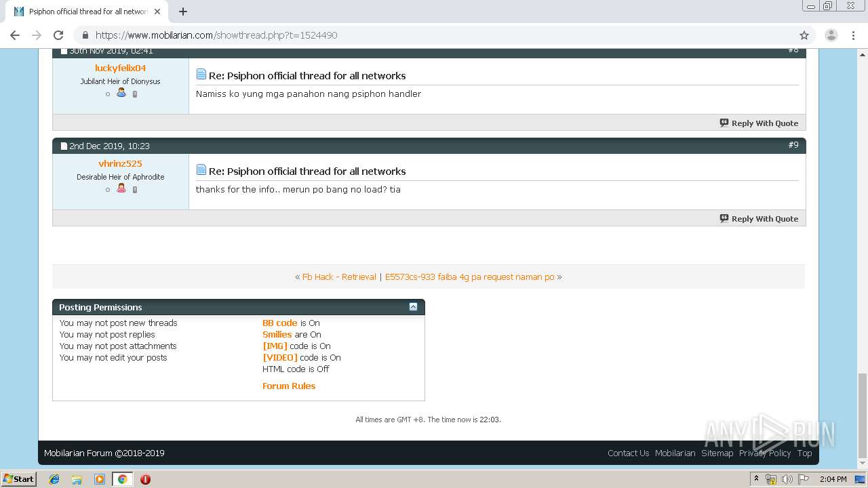
Task: Click the browser back arrow
Action: [15, 35]
